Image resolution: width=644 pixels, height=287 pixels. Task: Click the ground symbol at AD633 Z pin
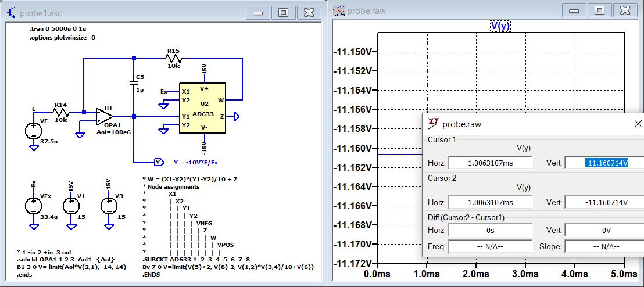[236, 117]
